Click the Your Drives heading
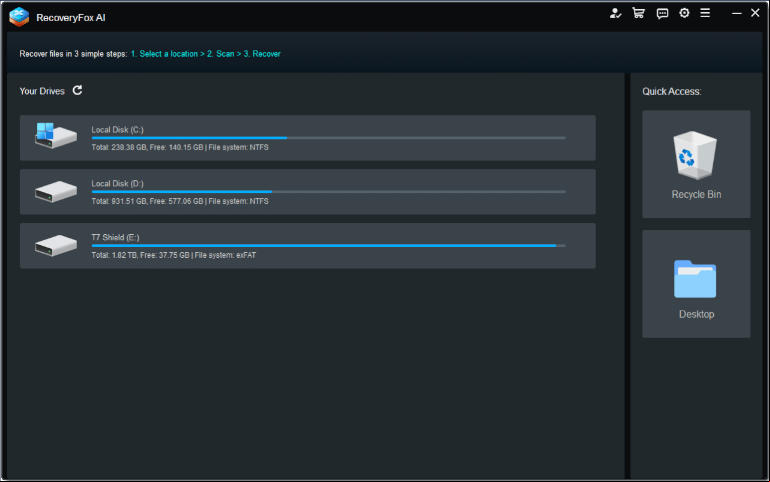Screen dimensions: 770x482 click(42, 91)
